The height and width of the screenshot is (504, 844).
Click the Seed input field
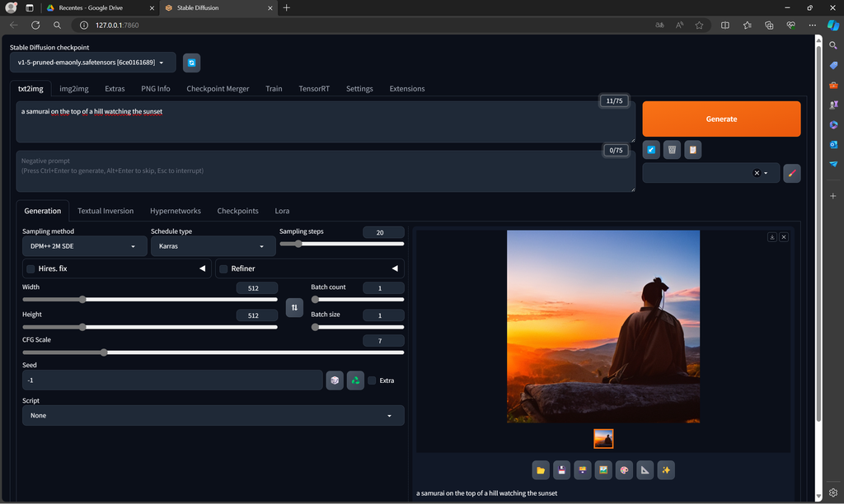coord(172,380)
